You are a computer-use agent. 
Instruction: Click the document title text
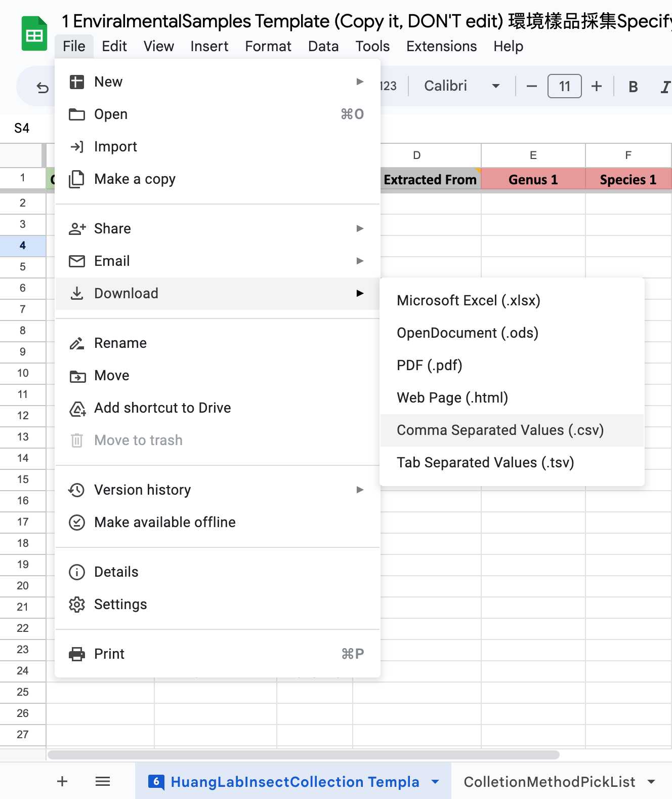pos(366,21)
